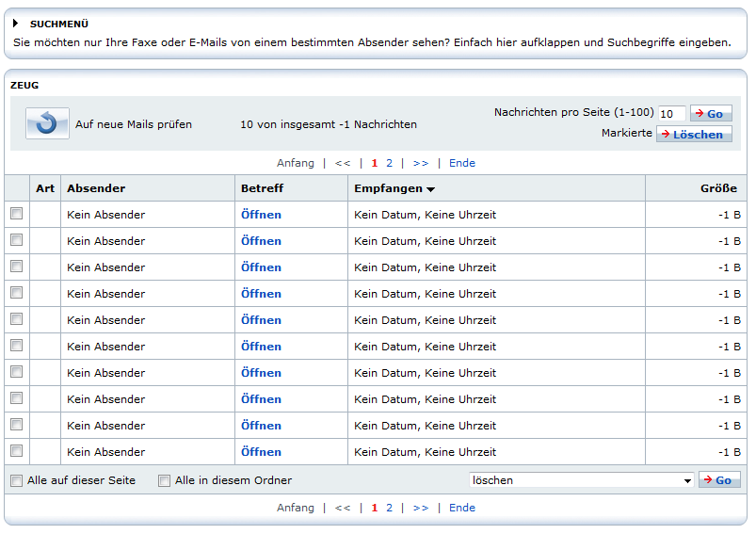Tick the checkbox of the third message row
Image resolution: width=756 pixels, height=534 pixels.
point(17,267)
